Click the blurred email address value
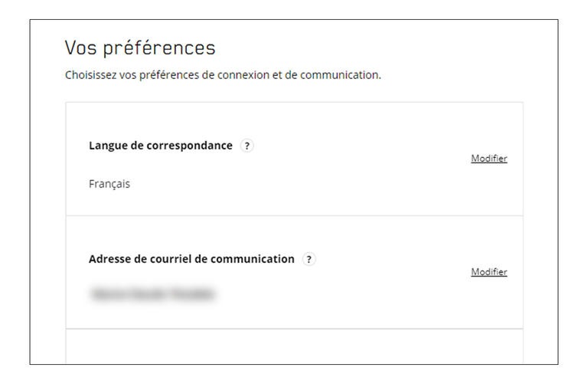 [152, 294]
